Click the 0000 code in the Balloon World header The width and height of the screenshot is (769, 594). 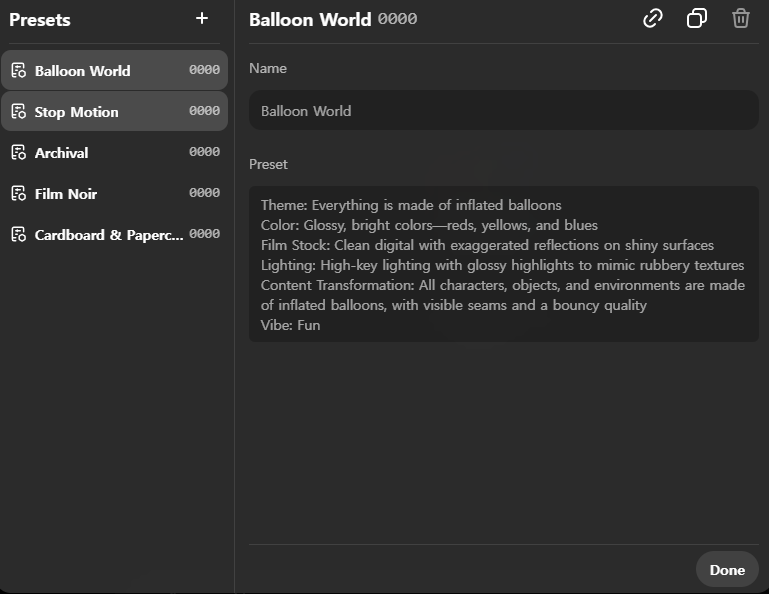click(397, 19)
